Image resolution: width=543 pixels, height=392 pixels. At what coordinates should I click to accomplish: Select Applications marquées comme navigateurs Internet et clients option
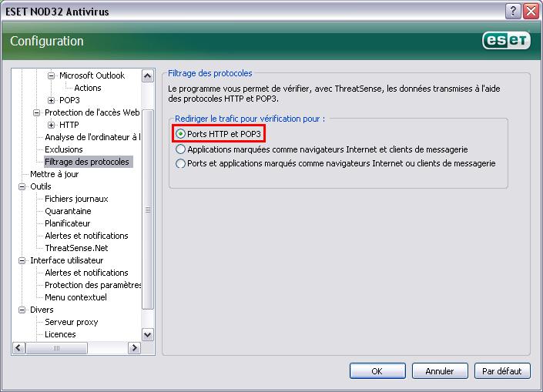[180, 149]
